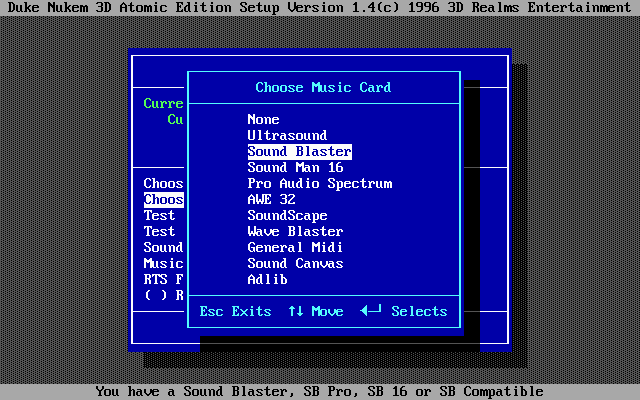Select the highlighted Sound Blaster entry
Viewport: 640px width, 400px height.
tap(300, 151)
